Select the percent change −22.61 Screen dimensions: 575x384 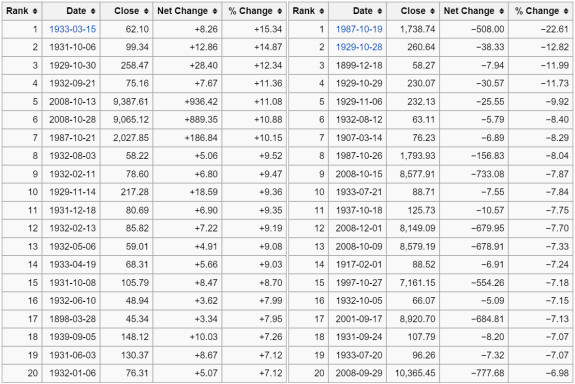[555, 29]
